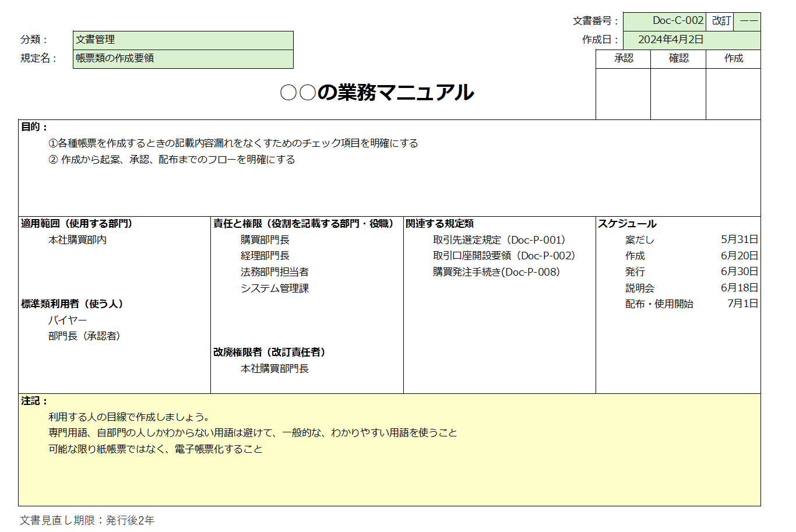Select the 改廃権限者（改訂責任者） heading
Screen dimensions: 796x532
[269, 353]
